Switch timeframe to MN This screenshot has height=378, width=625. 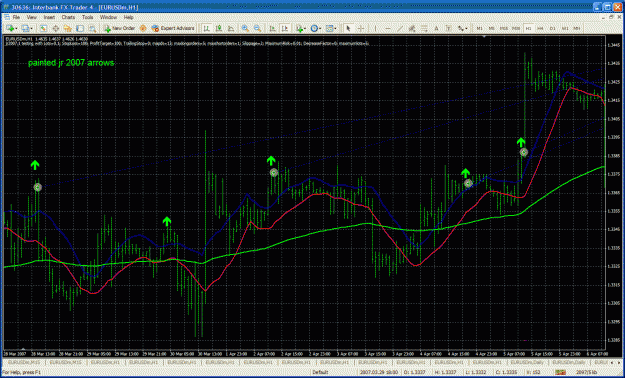(x=577, y=28)
